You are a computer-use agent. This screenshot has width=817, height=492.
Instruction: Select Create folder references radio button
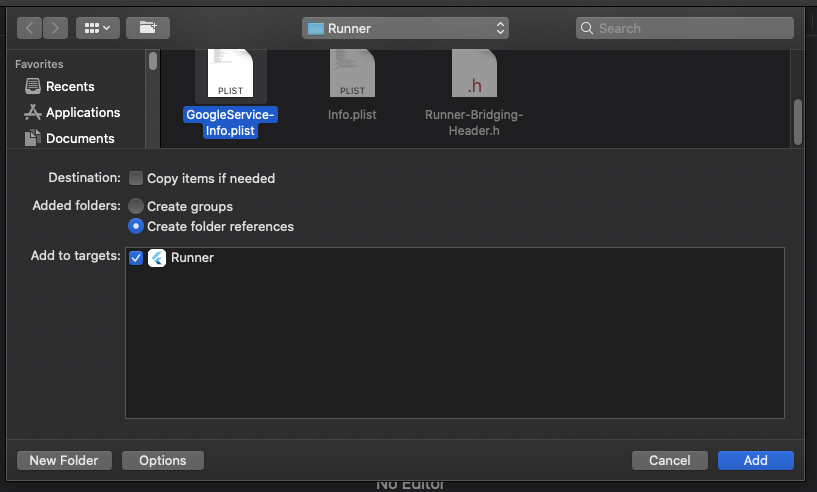pyautogui.click(x=136, y=226)
